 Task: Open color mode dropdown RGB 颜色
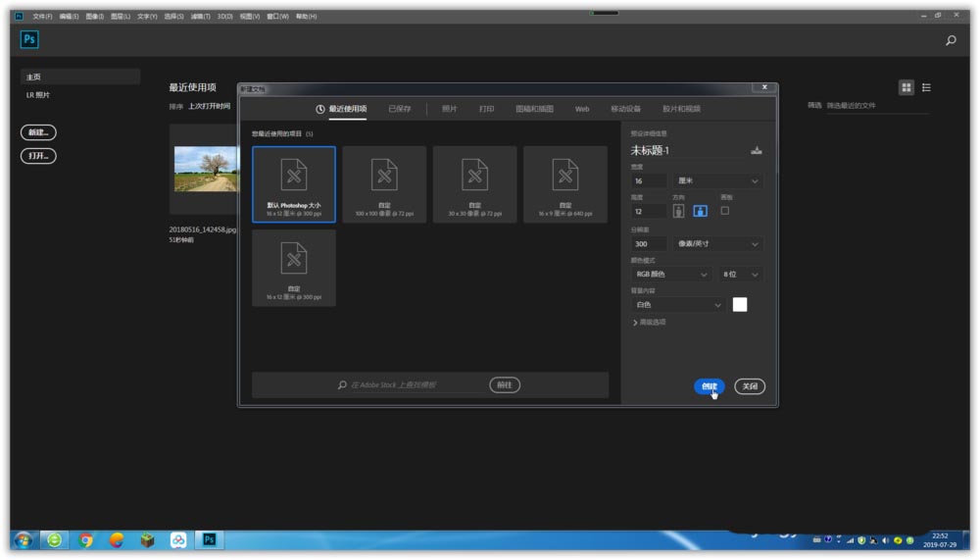[x=671, y=274]
